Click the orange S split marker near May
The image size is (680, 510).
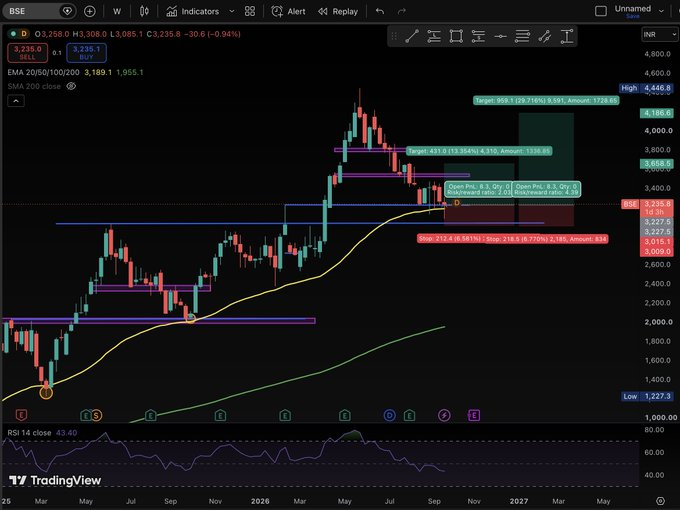tap(96, 415)
